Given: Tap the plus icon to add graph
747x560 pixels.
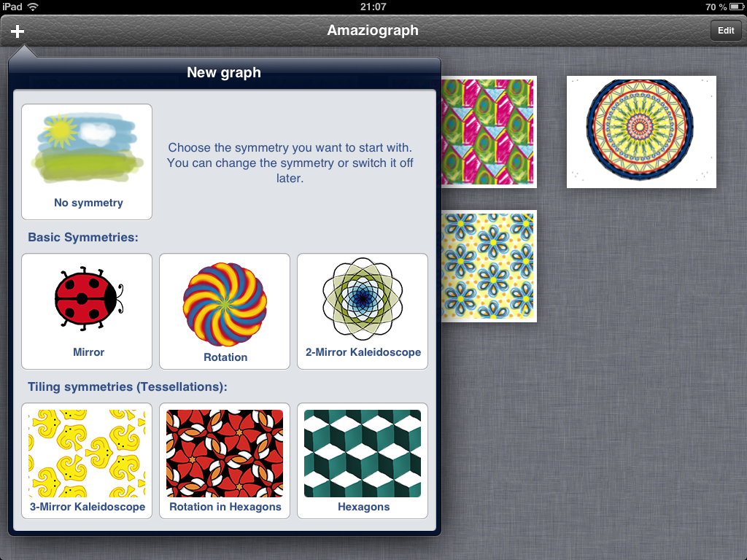Looking at the screenshot, I should 18,31.
